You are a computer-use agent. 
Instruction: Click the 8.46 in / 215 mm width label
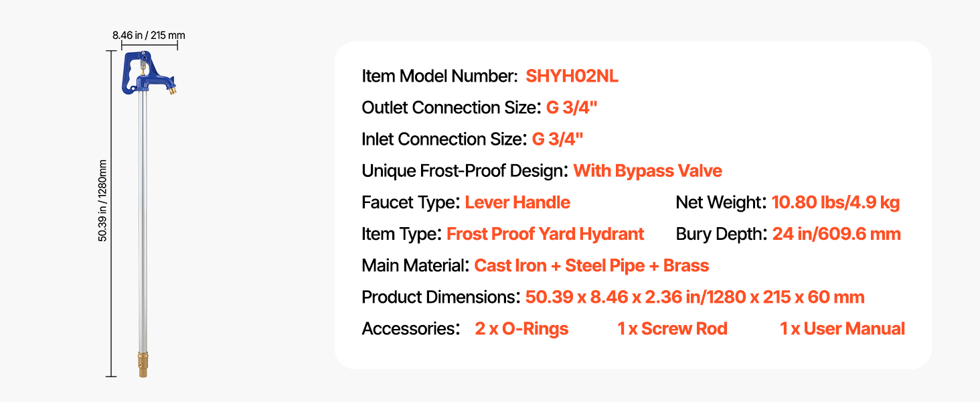pyautogui.click(x=149, y=35)
